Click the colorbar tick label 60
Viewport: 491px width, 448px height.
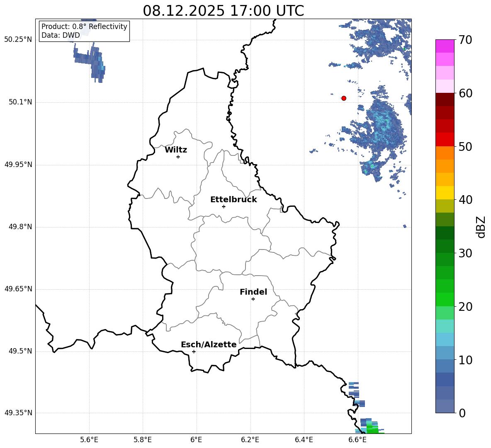[x=465, y=93]
